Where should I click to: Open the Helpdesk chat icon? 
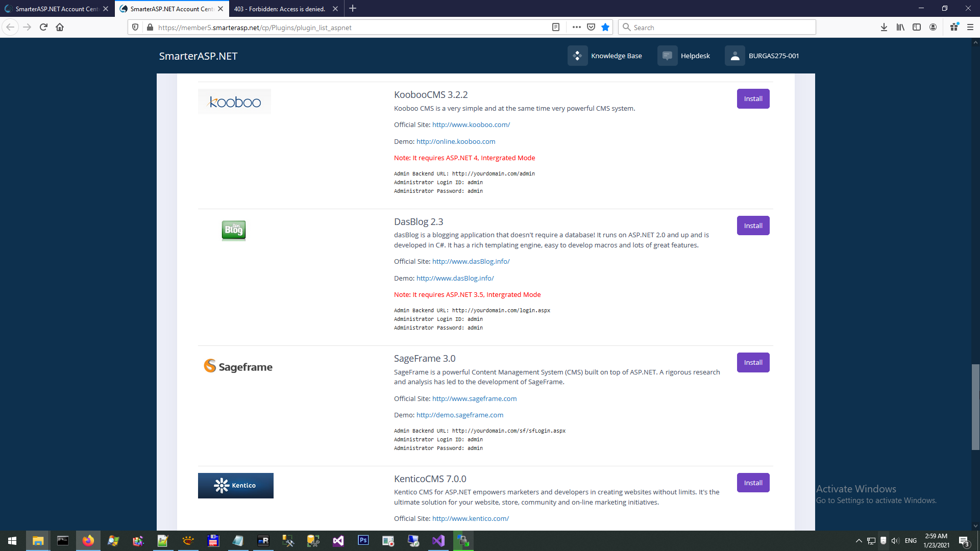667,56
